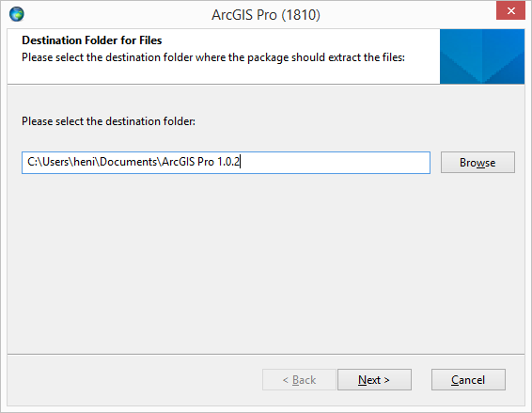Click the 'Please select the destination folder:' label

point(109,121)
